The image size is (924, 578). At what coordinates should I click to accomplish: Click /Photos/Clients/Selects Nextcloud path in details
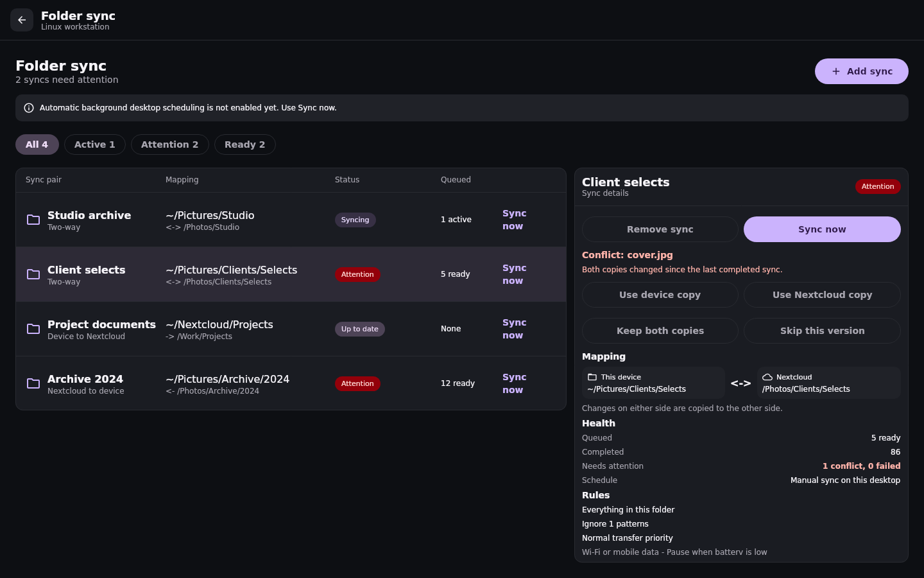tap(806, 389)
